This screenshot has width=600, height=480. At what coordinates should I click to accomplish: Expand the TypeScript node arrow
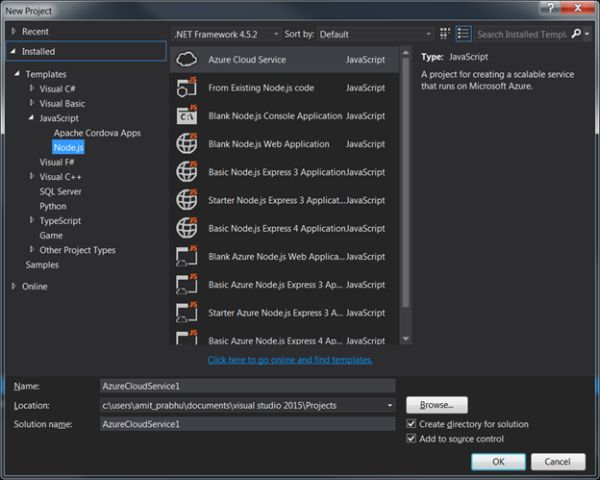(x=32, y=220)
